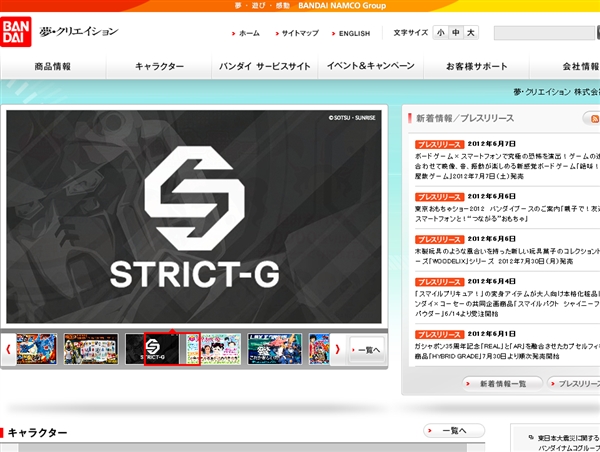Open ガシャポン35周年 HYBRID GRADE press release
The width and height of the screenshot is (600, 452).
[x=507, y=351]
